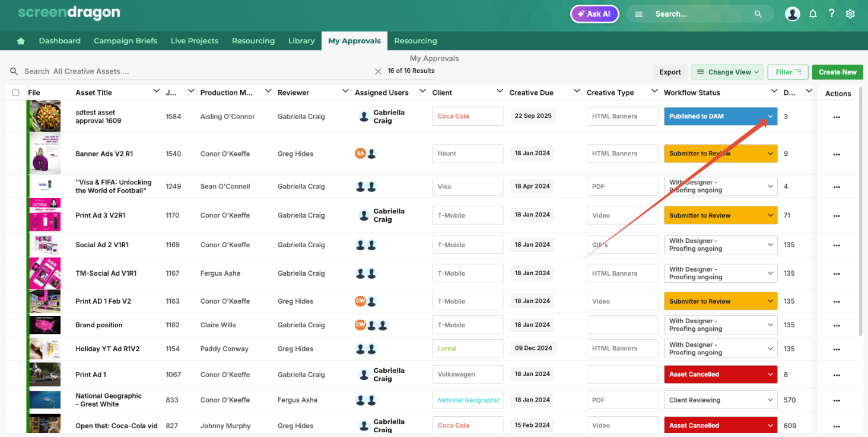The width and height of the screenshot is (868, 437).
Task: Open the notifications bell
Action: tap(813, 14)
